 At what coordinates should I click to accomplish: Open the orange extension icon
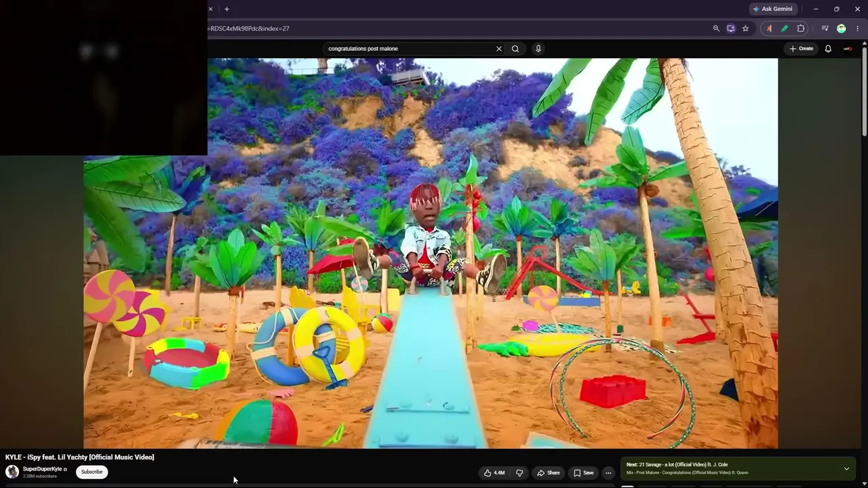(769, 28)
